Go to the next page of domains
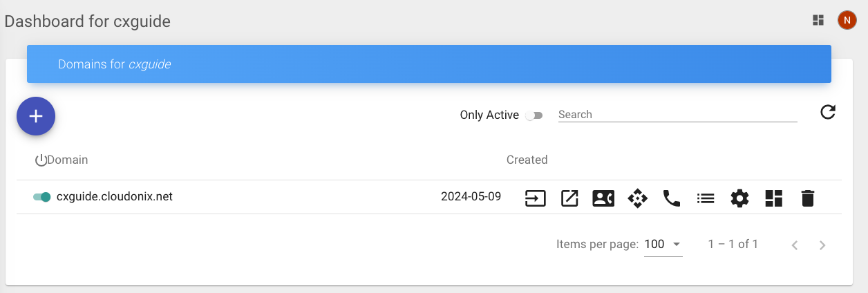 tap(822, 245)
